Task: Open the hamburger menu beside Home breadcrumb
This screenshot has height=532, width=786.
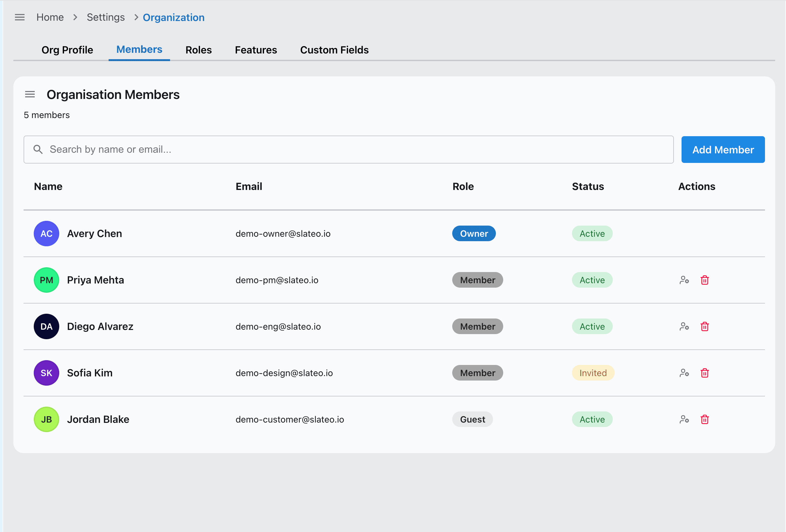Action: point(20,17)
